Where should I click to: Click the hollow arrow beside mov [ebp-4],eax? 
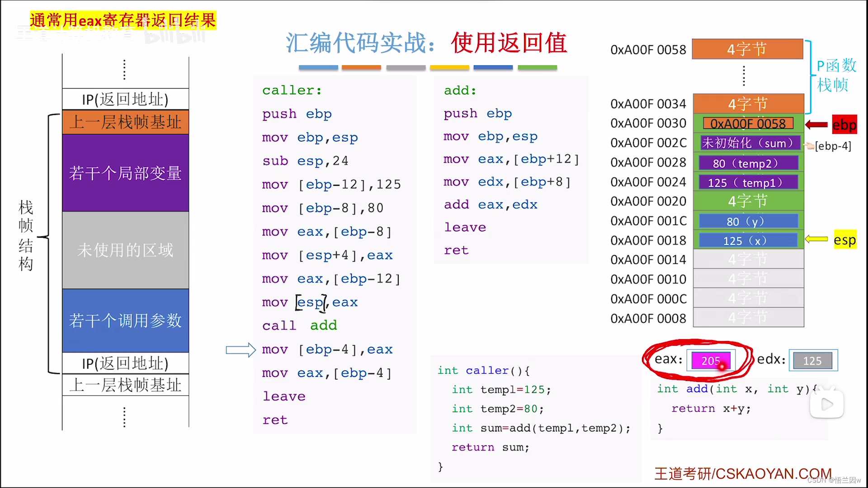tap(241, 350)
